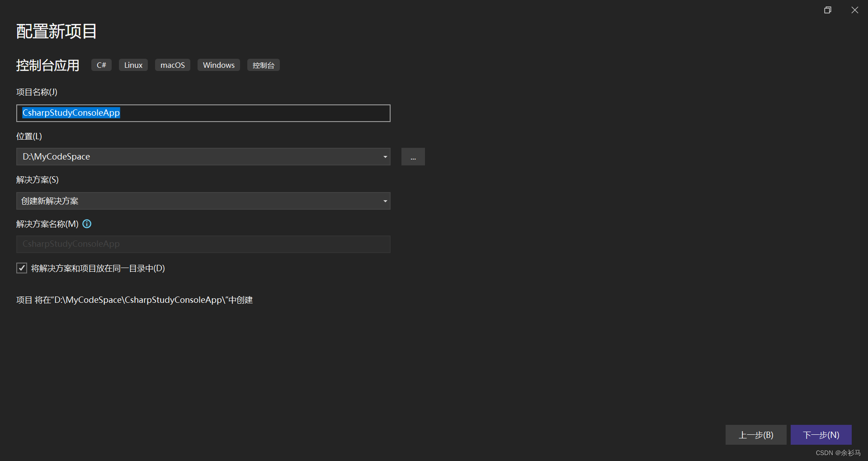Click the project creation path text
Image resolution: width=868 pixels, height=461 pixels.
pyautogui.click(x=134, y=300)
